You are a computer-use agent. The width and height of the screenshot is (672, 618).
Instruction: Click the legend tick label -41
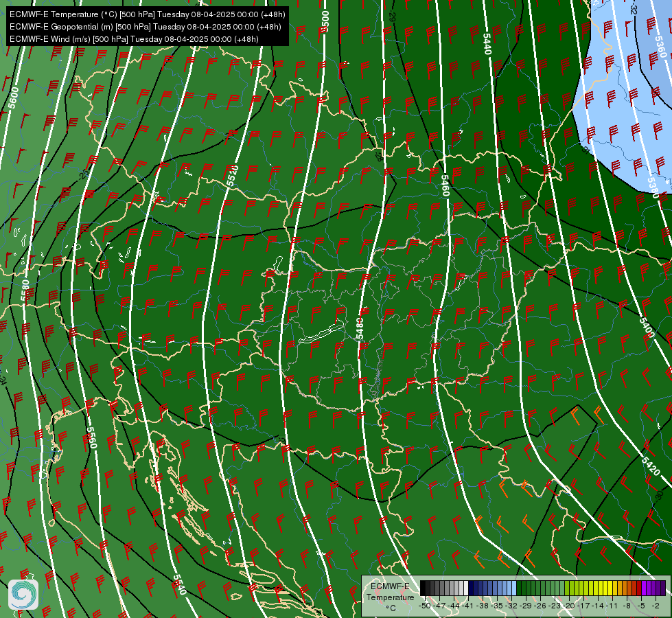pos(467,606)
